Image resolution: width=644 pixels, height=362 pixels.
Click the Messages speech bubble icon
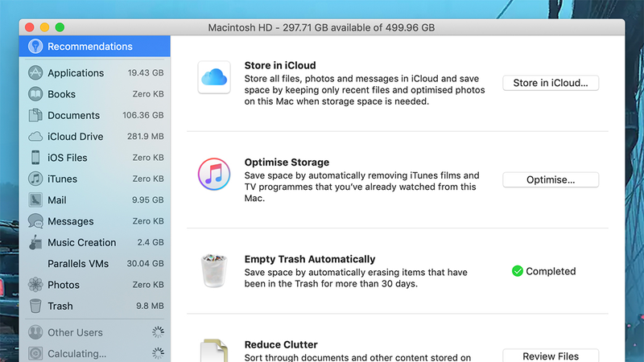(35, 221)
